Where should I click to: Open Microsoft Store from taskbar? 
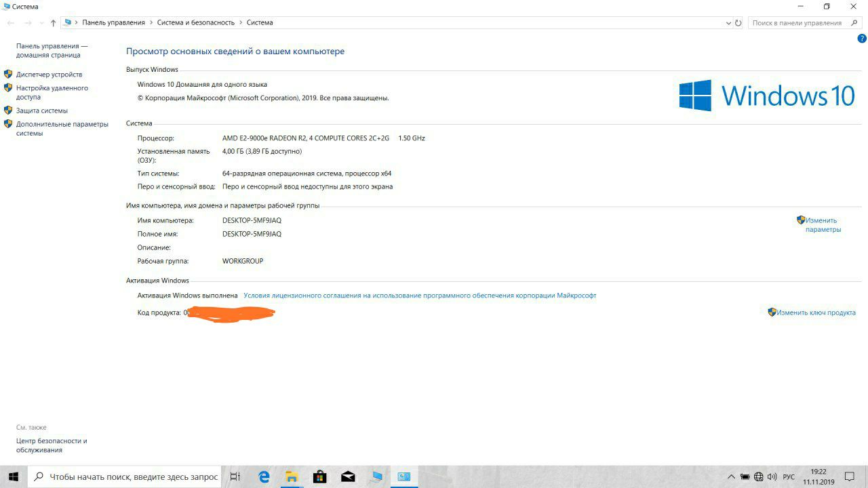pyautogui.click(x=320, y=476)
